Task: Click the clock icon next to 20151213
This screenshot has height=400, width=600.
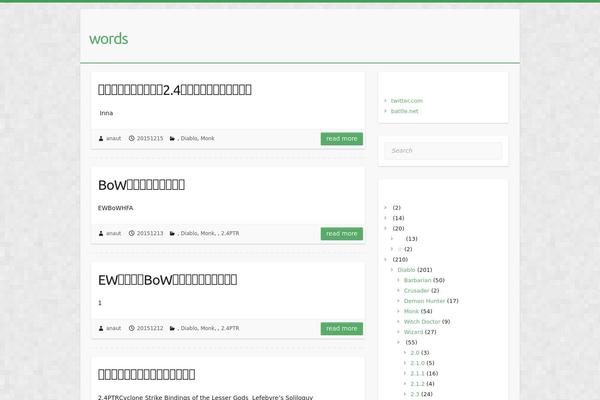Action: [132, 233]
